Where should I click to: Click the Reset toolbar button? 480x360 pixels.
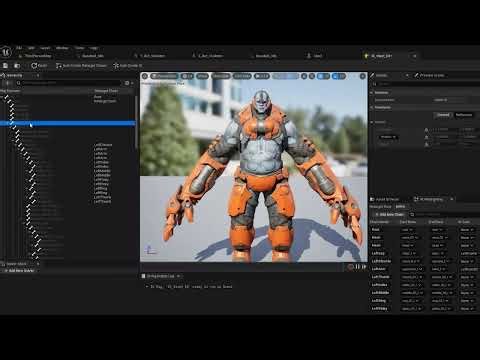click(x=39, y=66)
